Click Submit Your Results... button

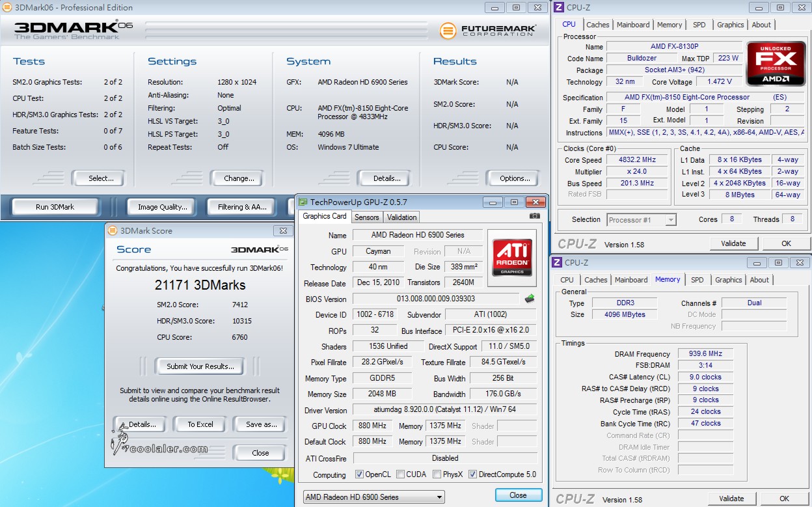[200, 366]
